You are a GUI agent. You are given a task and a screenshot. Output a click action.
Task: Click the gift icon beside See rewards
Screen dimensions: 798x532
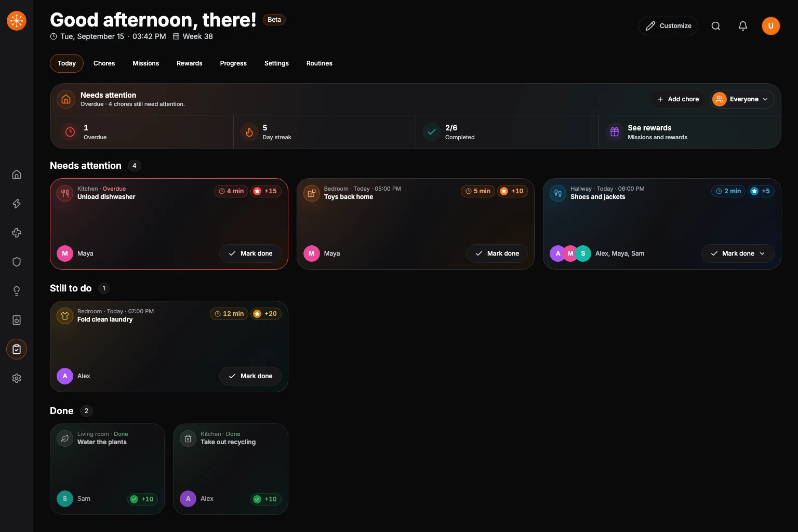point(615,132)
